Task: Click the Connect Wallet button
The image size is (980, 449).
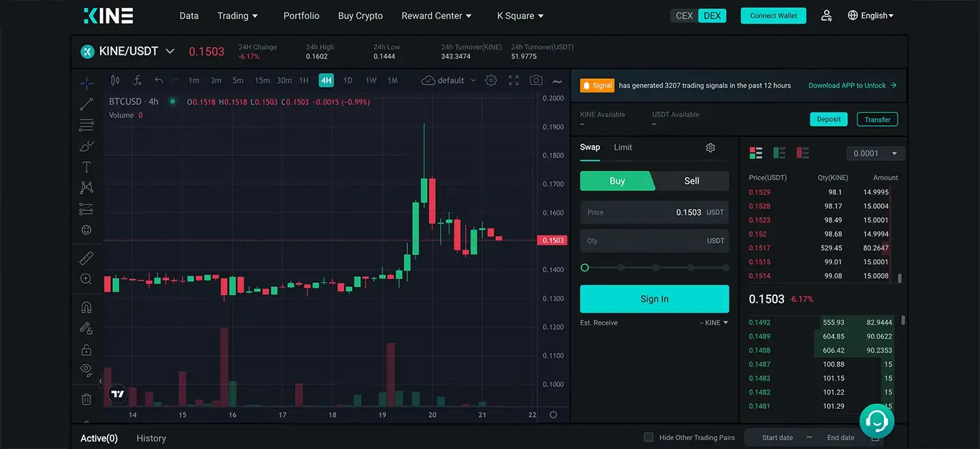Action: (773, 16)
